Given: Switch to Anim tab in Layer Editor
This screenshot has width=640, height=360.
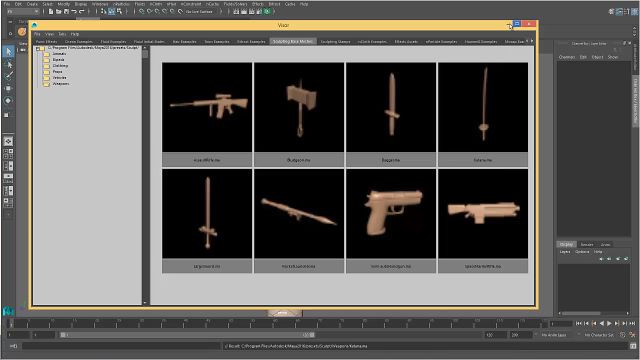Looking at the screenshot, I should click(x=605, y=244).
